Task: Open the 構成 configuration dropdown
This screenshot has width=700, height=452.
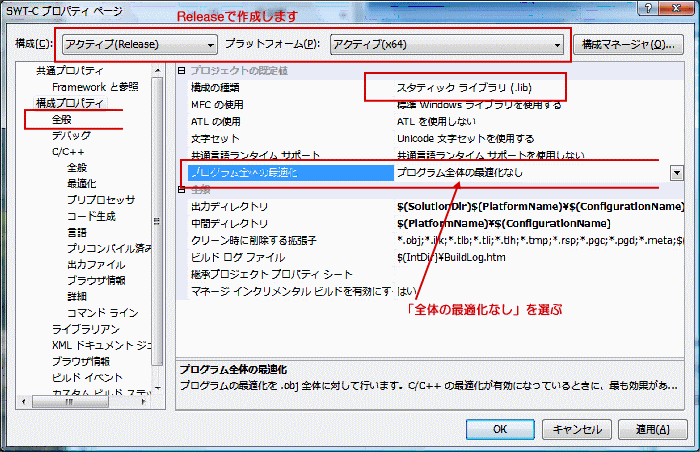Action: 139,45
